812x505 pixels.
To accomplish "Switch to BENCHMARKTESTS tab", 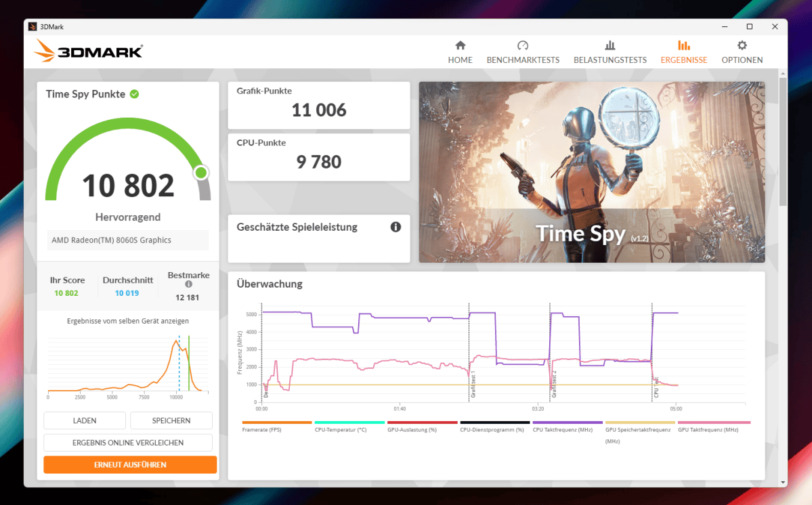I will click(x=523, y=52).
